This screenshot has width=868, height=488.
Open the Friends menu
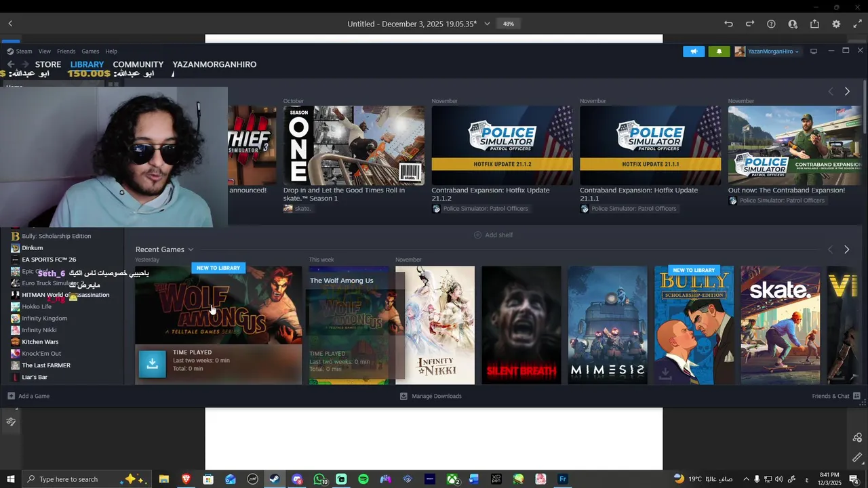click(x=66, y=52)
